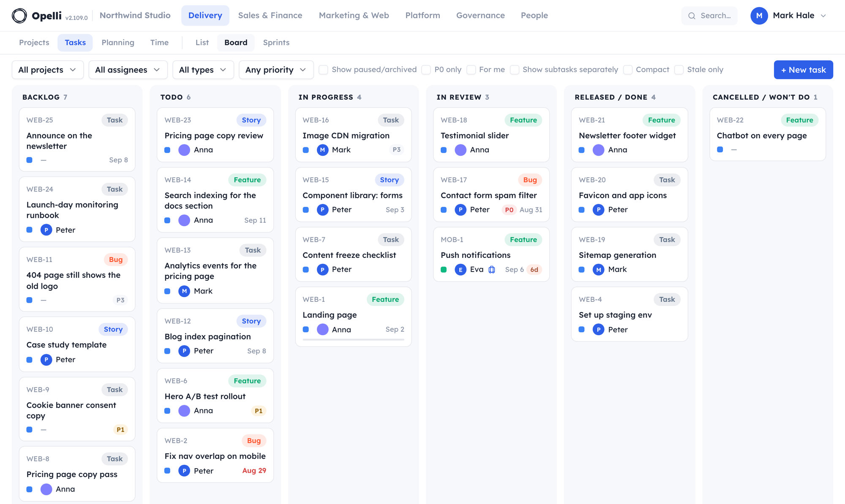Click Mark's avatar on Image CDN migration card
845x504 pixels.
(322, 150)
